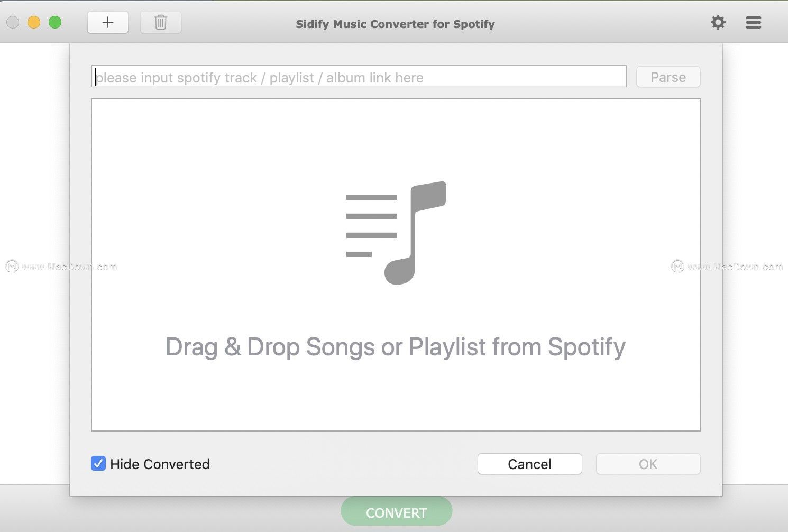The image size is (788, 532).
Task: Click the trash delete toolbar button
Action: click(161, 22)
